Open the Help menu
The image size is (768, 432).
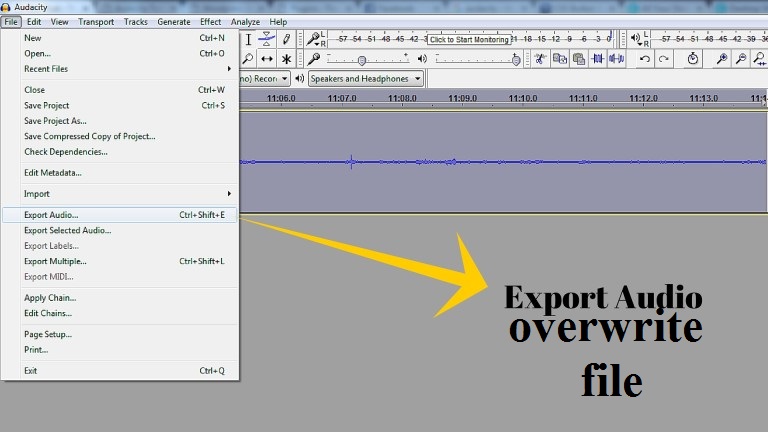[278, 22]
